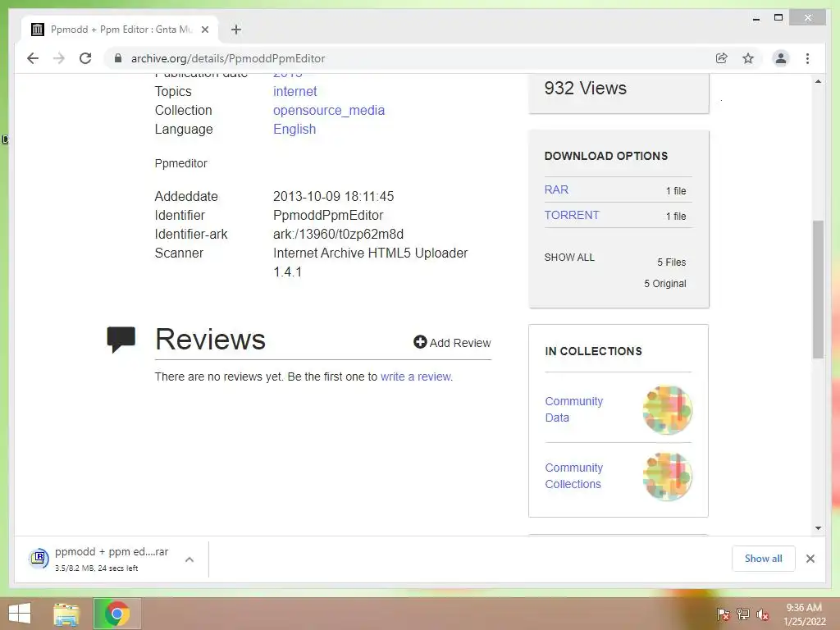Open the opensource_media collection link
The height and width of the screenshot is (630, 840).
tap(328, 111)
